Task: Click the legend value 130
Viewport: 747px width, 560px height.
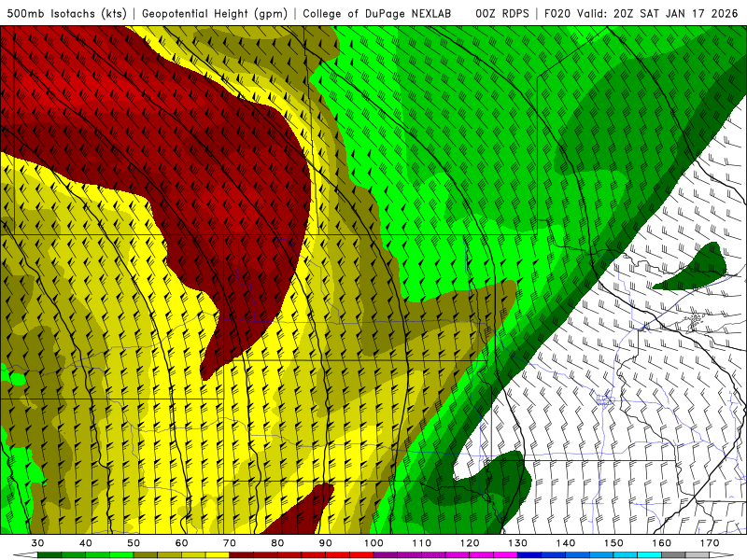Action: pos(517,543)
